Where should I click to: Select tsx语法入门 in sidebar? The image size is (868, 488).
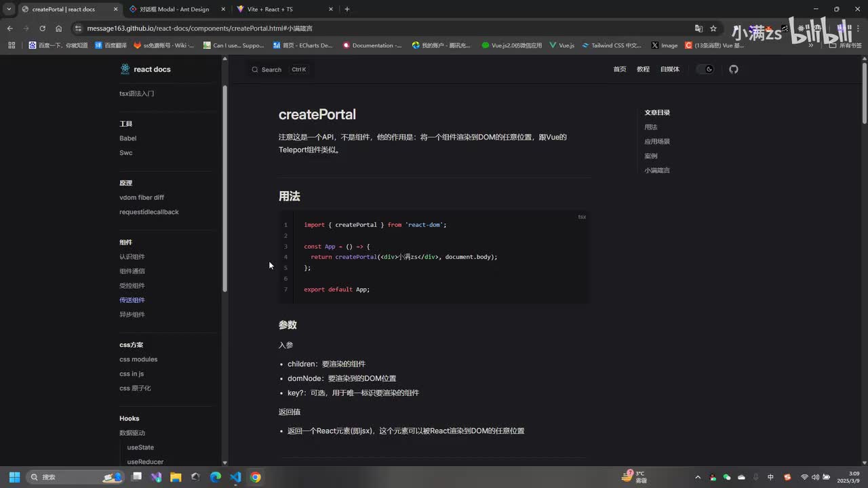click(x=137, y=94)
